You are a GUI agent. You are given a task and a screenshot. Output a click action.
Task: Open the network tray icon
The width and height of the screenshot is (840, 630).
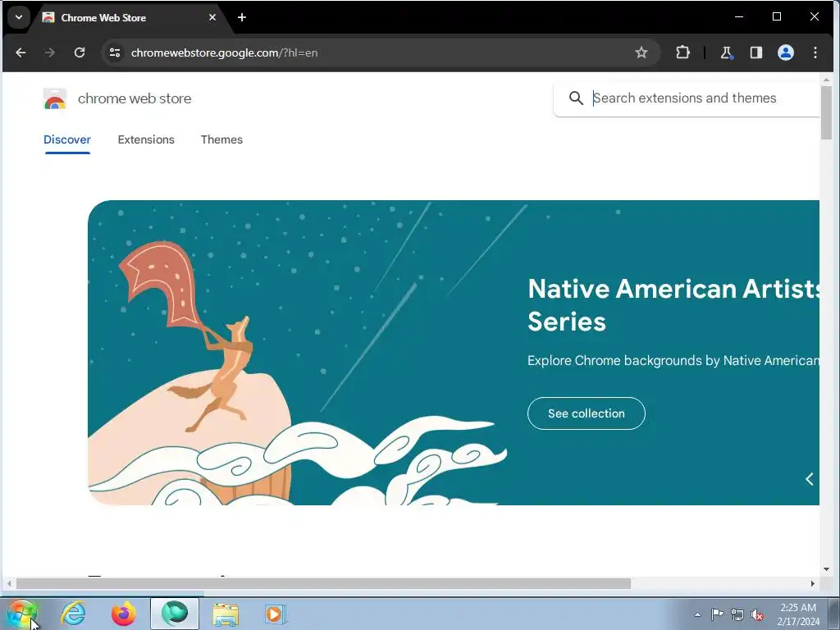pyautogui.click(x=737, y=614)
